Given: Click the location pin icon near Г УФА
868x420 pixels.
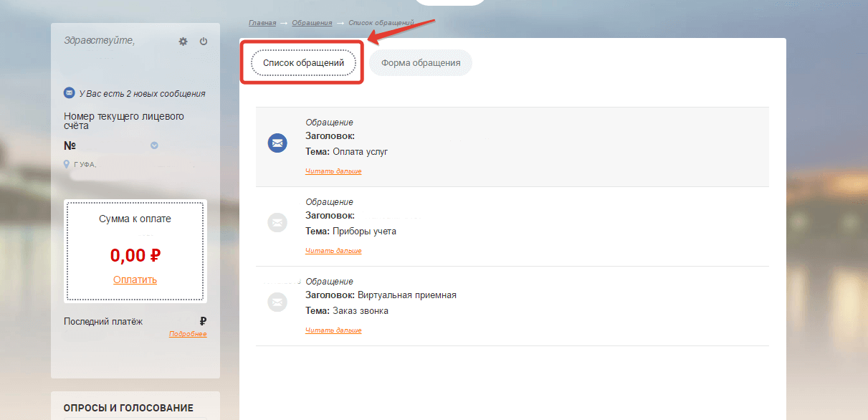Looking at the screenshot, I should click(x=67, y=164).
